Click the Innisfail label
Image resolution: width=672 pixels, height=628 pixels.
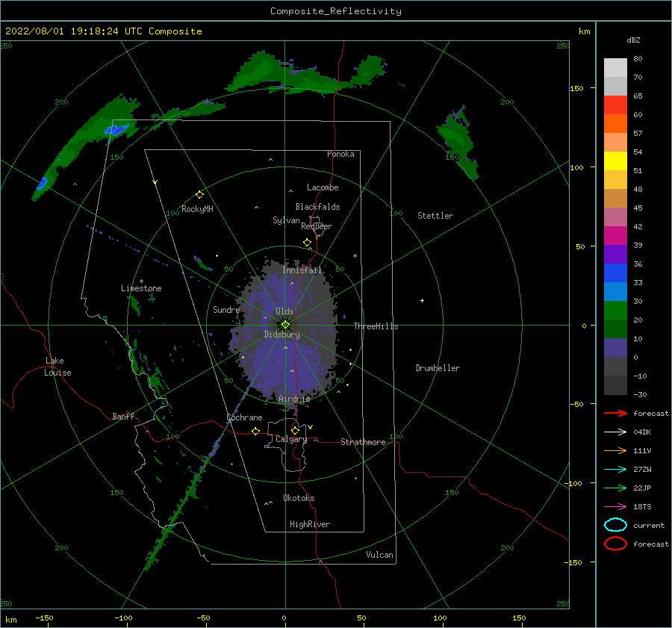pos(302,270)
